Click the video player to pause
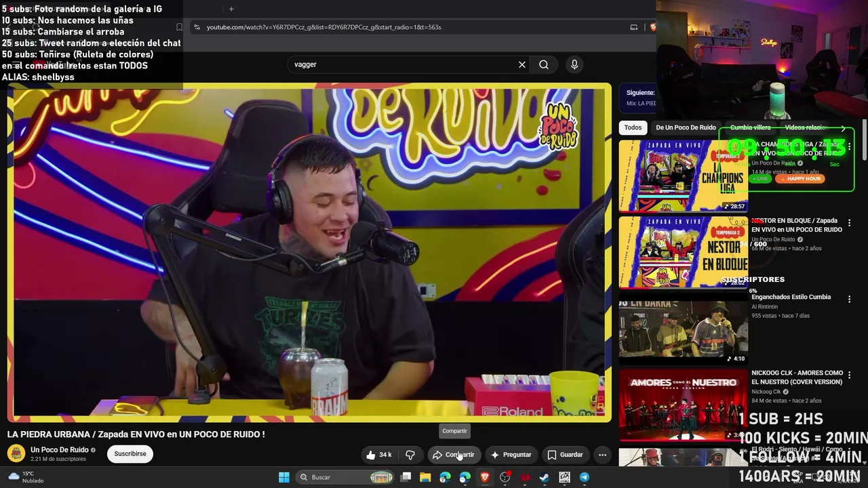 click(x=309, y=252)
